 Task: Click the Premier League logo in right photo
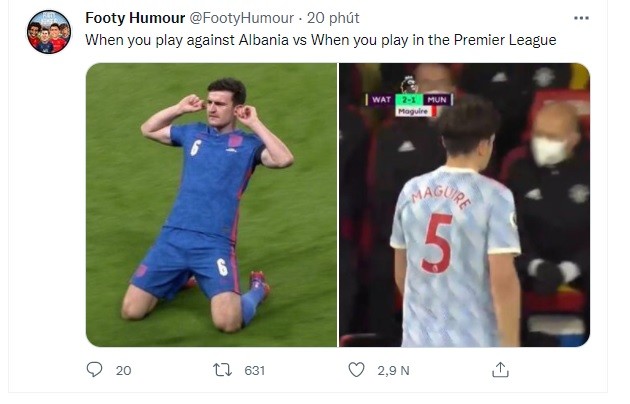[408, 84]
